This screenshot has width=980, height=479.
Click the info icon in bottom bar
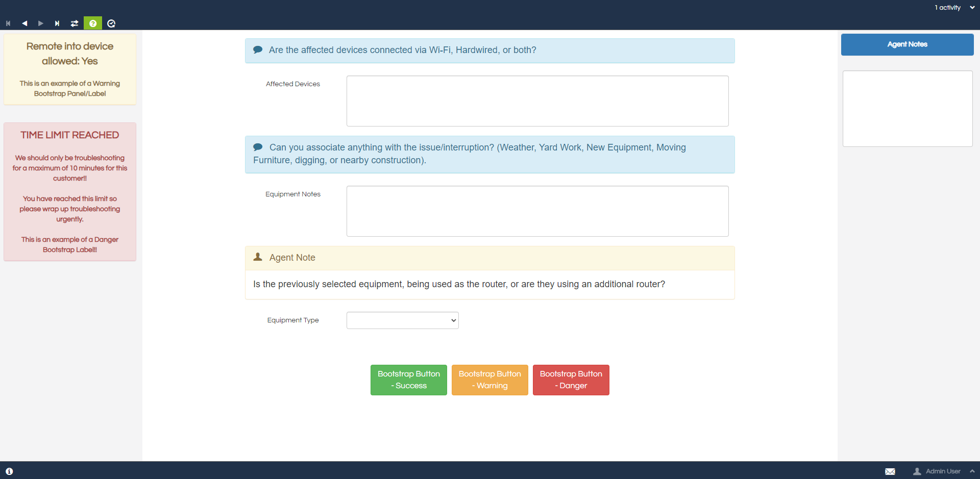click(9, 471)
